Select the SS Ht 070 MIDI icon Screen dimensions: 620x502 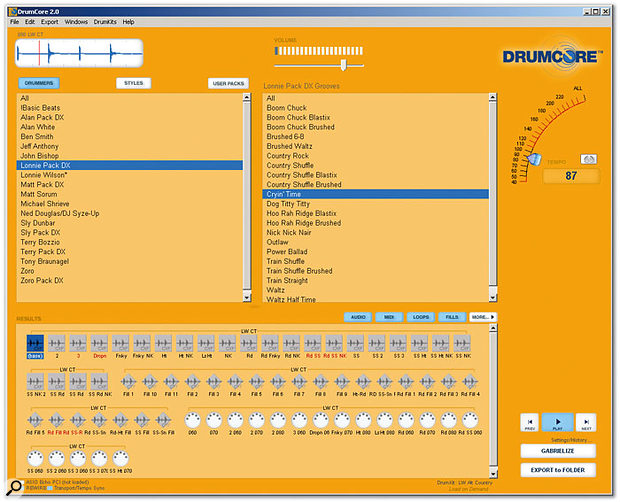[121, 459]
